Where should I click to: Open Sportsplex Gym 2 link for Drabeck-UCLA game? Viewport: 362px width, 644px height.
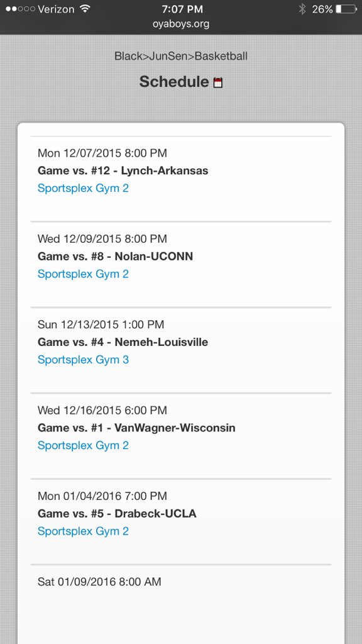[83, 531]
